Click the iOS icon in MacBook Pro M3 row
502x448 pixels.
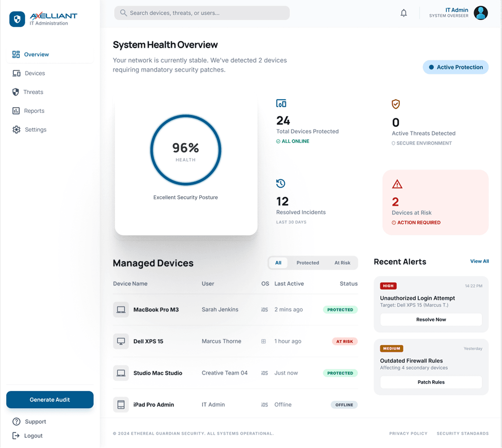click(x=264, y=310)
